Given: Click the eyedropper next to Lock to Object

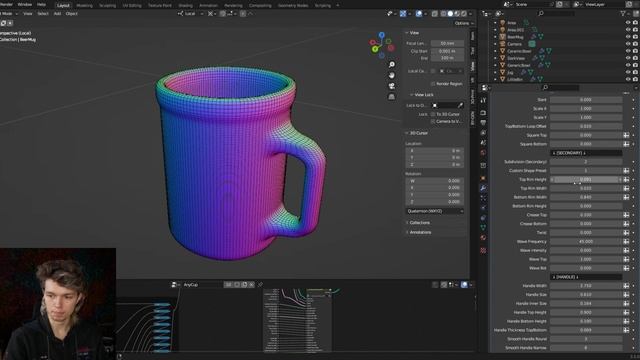Looking at the screenshot, I should click(460, 105).
